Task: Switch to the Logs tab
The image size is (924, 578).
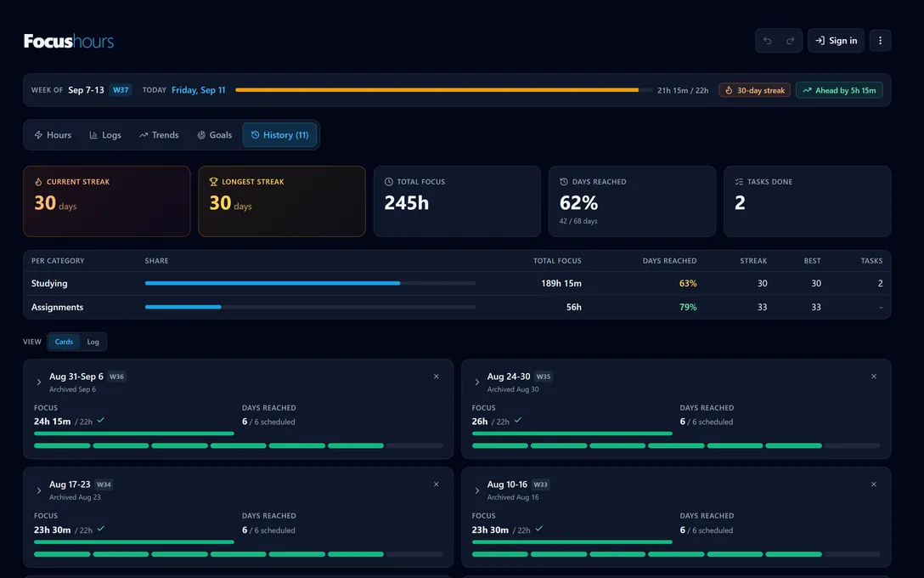Action: [105, 135]
